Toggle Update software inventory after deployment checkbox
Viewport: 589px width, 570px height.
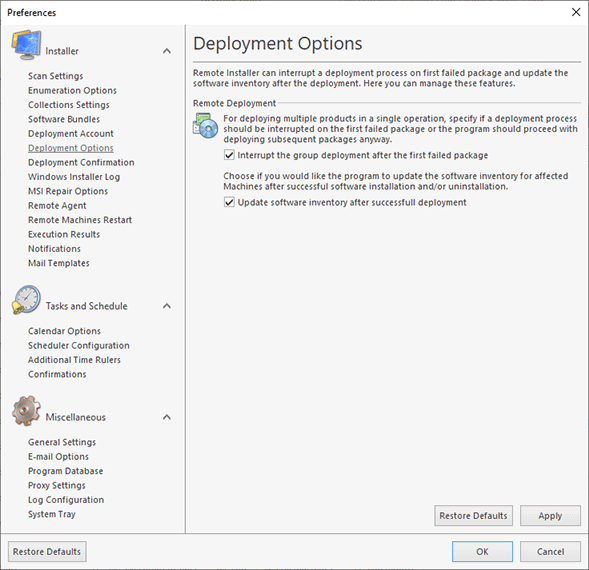[x=229, y=202]
